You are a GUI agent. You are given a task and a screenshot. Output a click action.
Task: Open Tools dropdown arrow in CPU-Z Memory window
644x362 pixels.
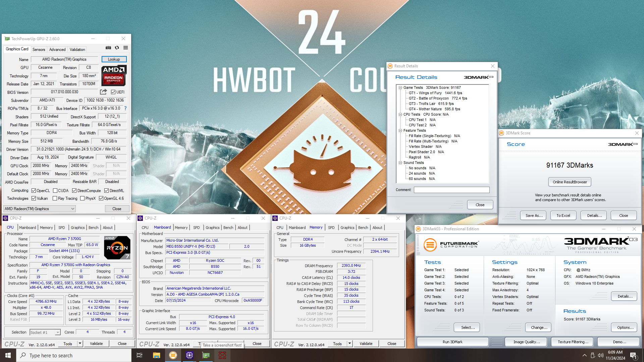tap(350, 344)
